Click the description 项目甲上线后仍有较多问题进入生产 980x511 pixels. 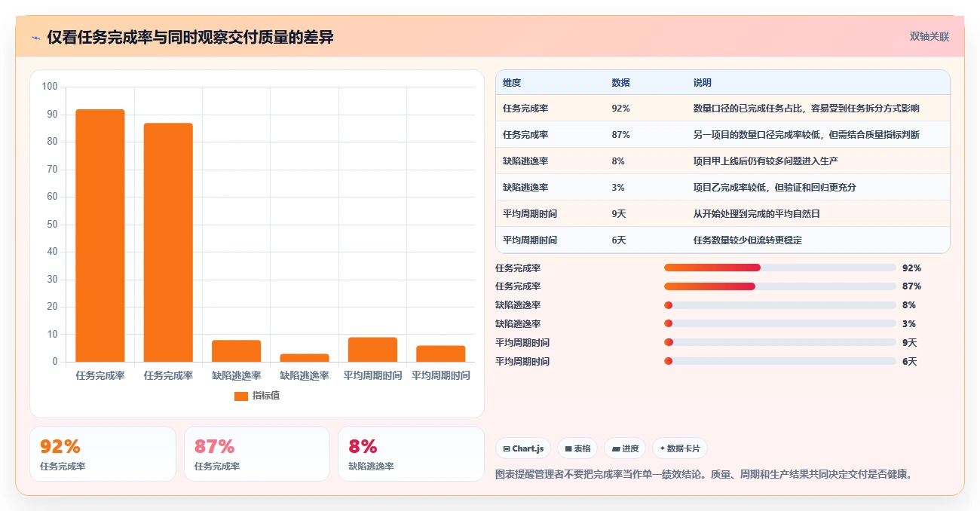765,161
